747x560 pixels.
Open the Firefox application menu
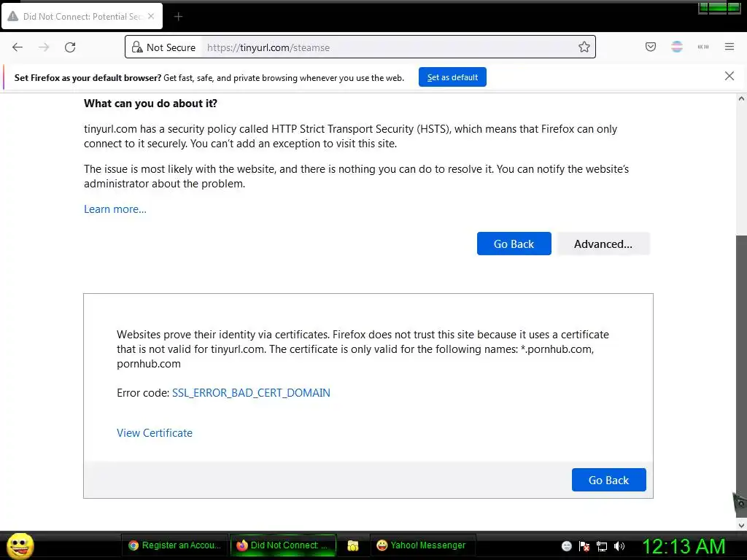(729, 47)
